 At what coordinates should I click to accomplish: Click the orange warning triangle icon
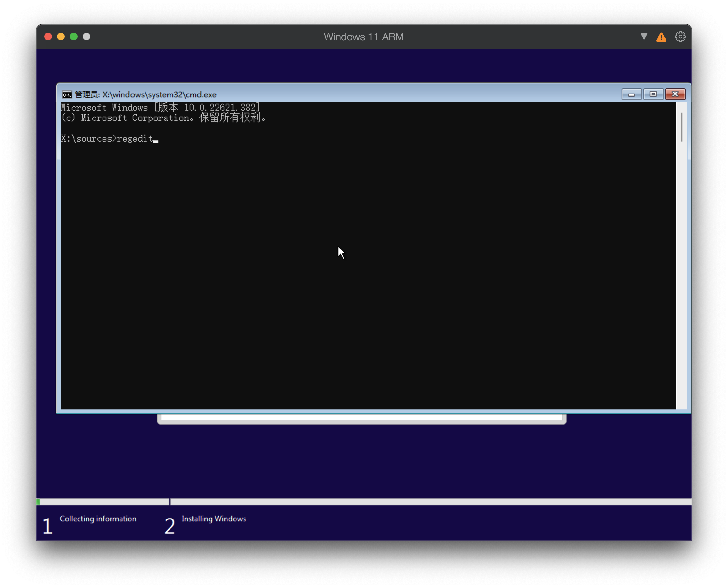tap(661, 37)
